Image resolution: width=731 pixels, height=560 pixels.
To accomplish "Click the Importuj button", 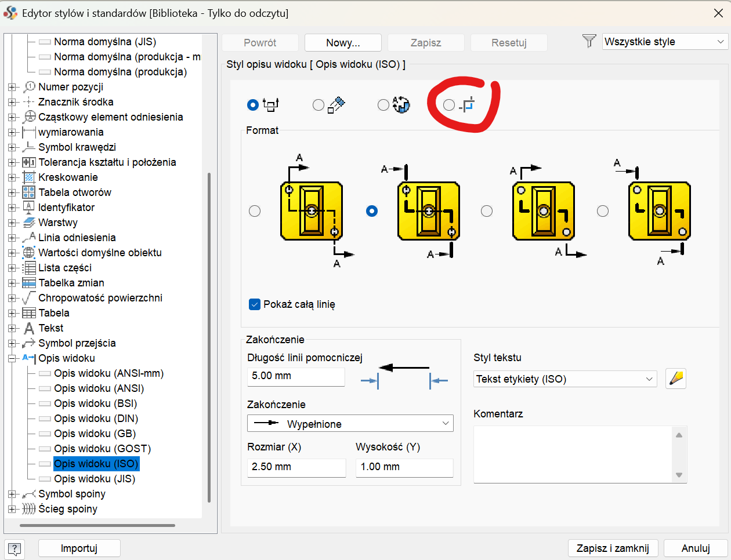I will (x=79, y=548).
